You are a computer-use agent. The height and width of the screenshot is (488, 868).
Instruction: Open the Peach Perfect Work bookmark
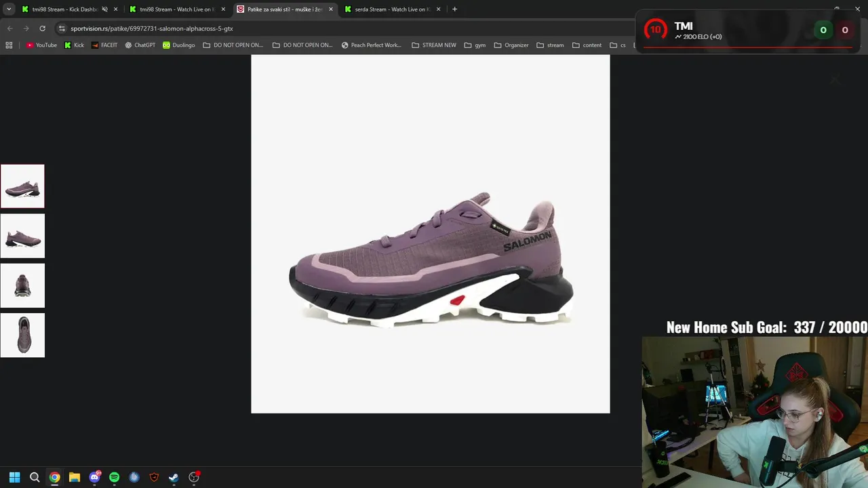point(372,45)
